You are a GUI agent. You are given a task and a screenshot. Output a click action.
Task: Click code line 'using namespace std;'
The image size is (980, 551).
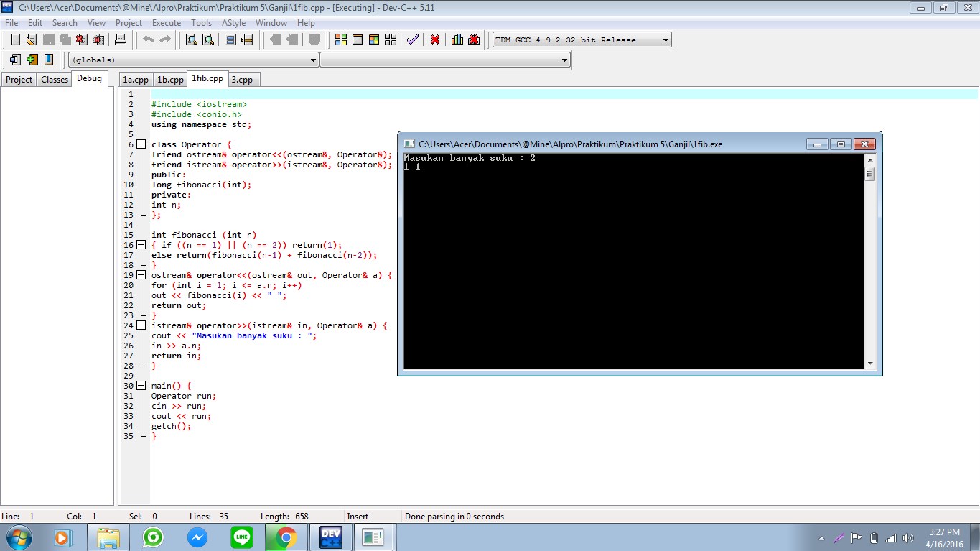click(202, 124)
